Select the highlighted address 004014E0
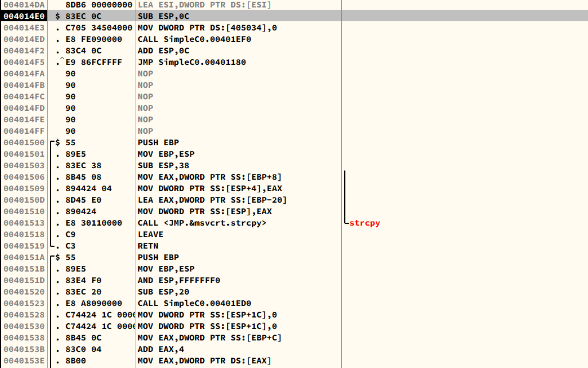This screenshot has height=368, width=588. [x=24, y=16]
